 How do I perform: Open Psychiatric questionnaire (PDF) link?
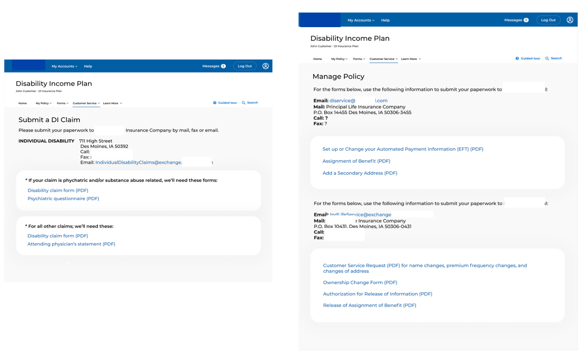click(x=63, y=199)
